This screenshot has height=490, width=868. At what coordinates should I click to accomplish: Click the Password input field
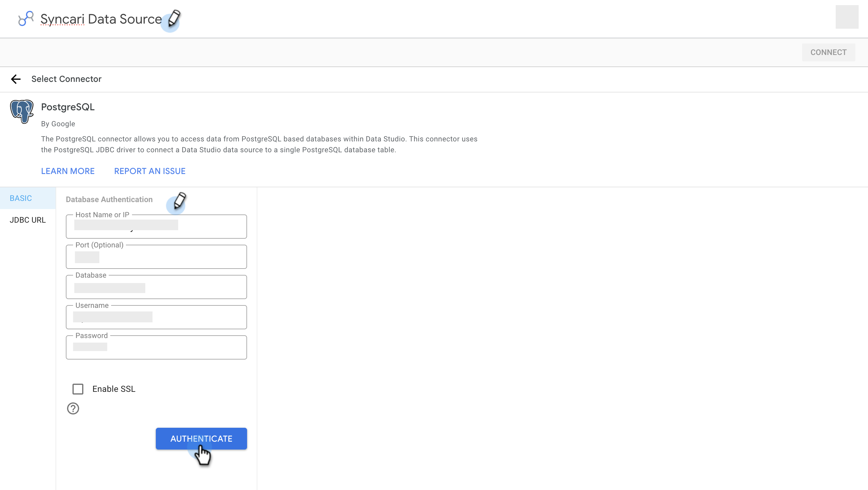click(156, 347)
